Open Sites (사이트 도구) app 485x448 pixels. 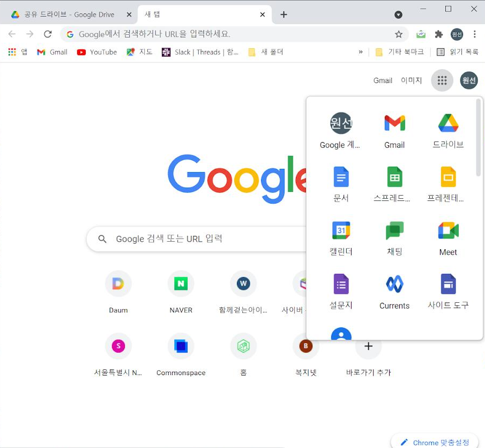pos(448,292)
